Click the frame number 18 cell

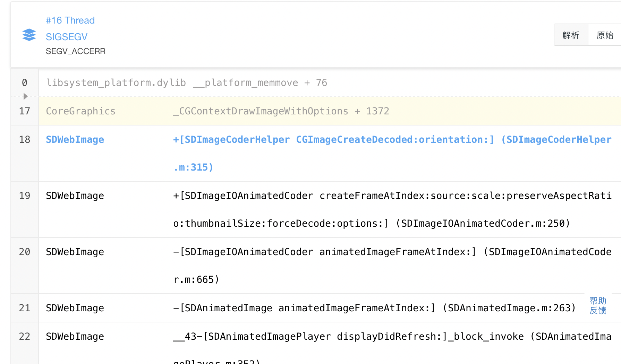point(25,139)
